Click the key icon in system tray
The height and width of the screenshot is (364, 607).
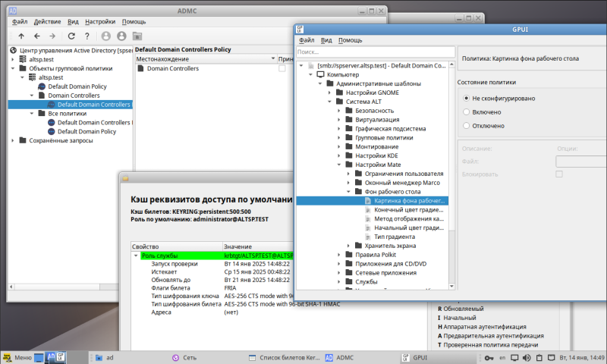(x=489, y=358)
